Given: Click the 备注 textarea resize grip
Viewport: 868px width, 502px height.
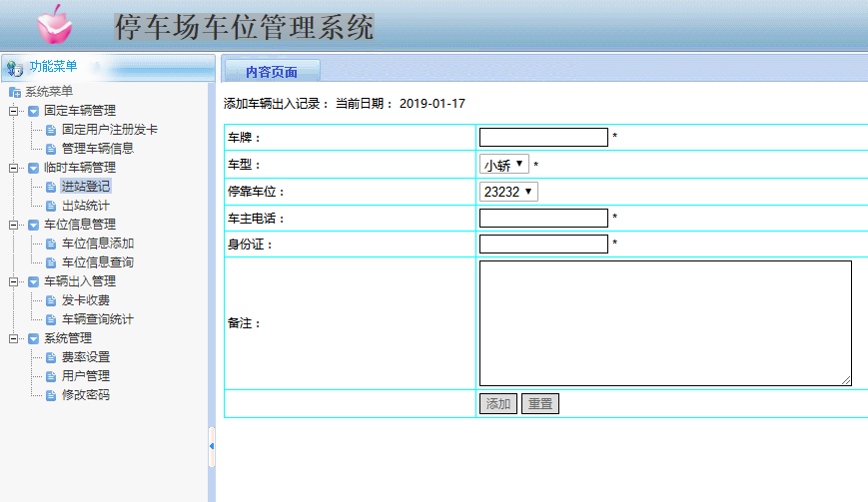Looking at the screenshot, I should tap(846, 380).
